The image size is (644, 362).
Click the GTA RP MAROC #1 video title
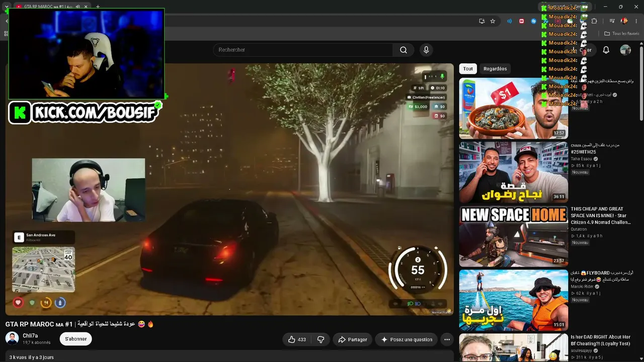pyautogui.click(x=79, y=324)
